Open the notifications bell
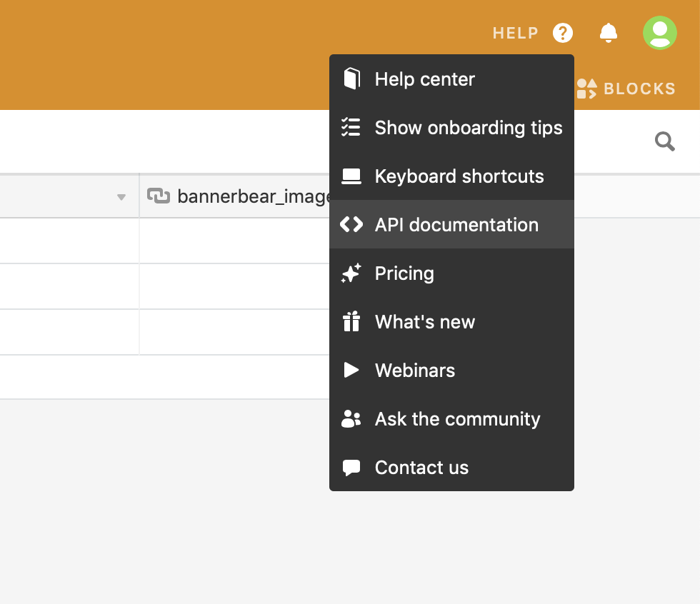This screenshot has height=604, width=700. click(x=609, y=33)
